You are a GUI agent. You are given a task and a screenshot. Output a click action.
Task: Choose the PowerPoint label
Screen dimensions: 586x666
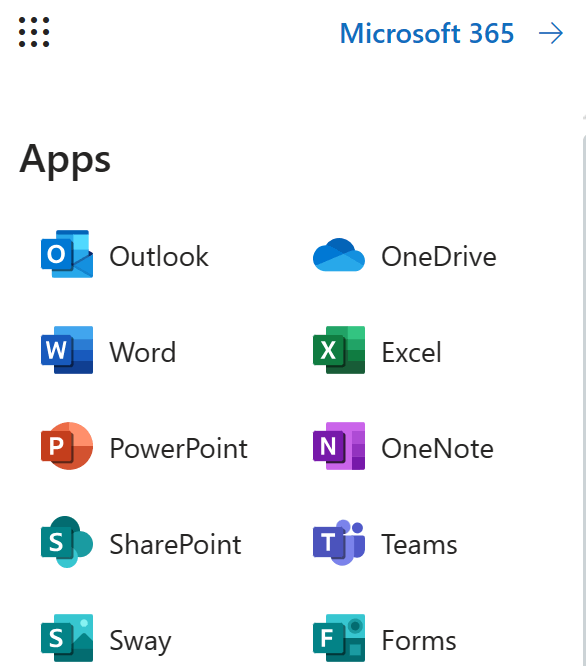pos(178,449)
